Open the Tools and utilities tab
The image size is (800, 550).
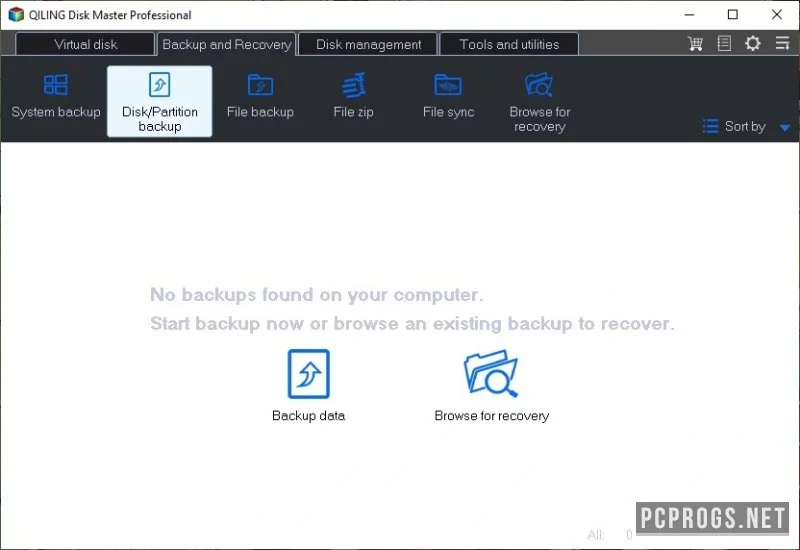click(509, 44)
